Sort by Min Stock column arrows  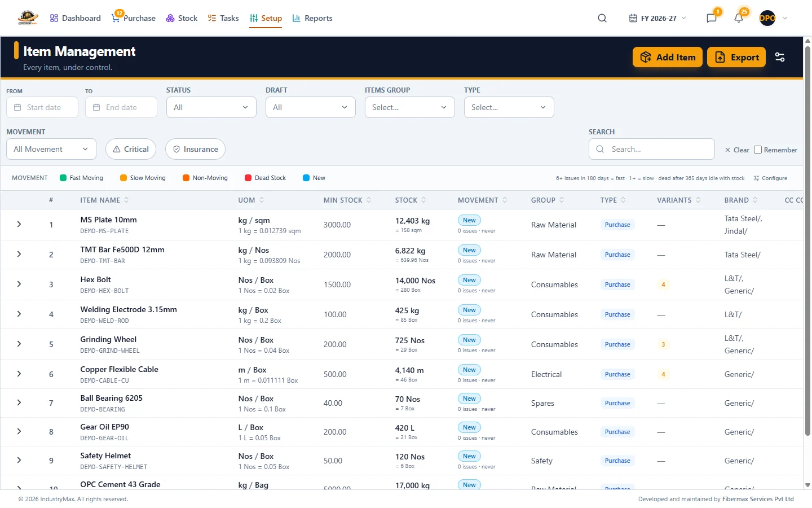(x=369, y=200)
